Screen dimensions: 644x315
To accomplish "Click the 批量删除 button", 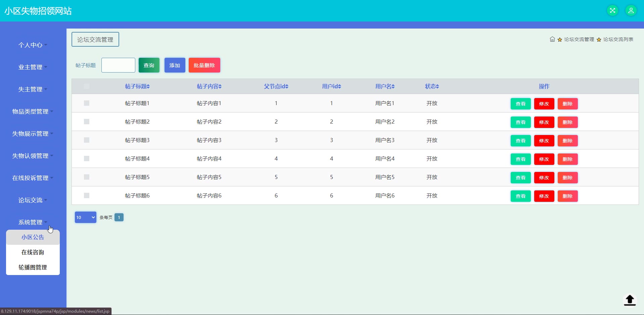I will click(204, 65).
